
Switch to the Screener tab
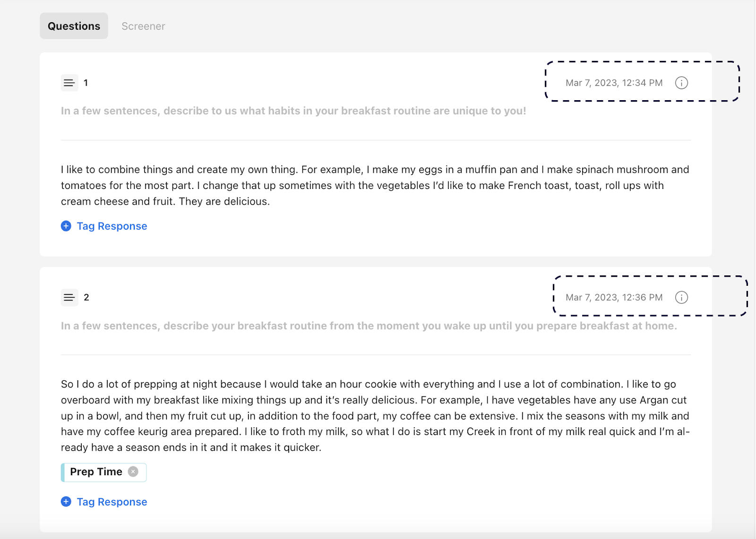[143, 26]
